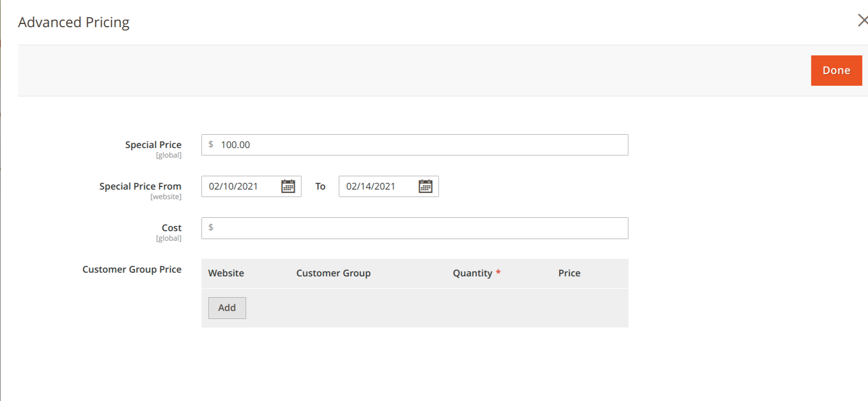
Task: Select the Quantity column header
Action: pyautogui.click(x=472, y=273)
